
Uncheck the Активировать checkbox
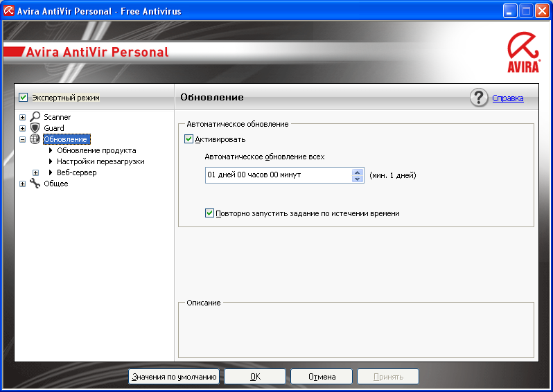coord(188,139)
